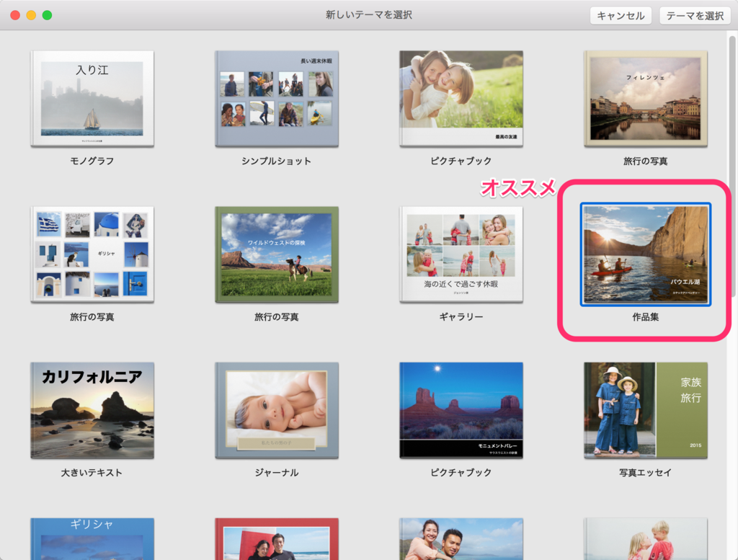
Task: Choose the カリフォルニア large text cover
Action: pos(92,410)
